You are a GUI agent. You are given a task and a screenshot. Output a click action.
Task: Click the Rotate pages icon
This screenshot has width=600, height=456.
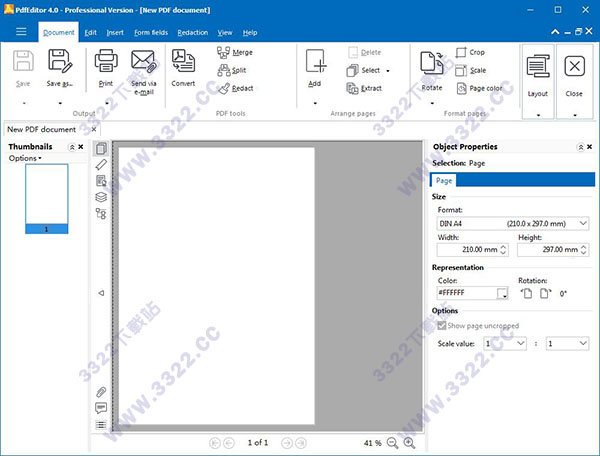pos(432,63)
